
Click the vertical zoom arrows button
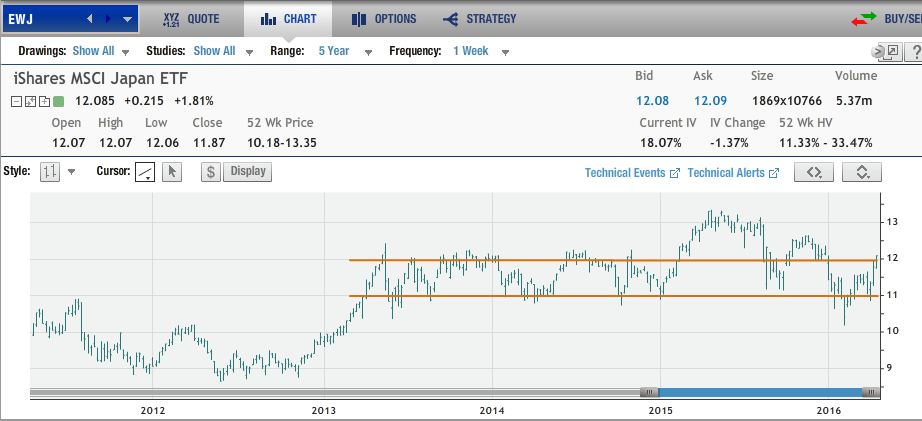coord(861,172)
